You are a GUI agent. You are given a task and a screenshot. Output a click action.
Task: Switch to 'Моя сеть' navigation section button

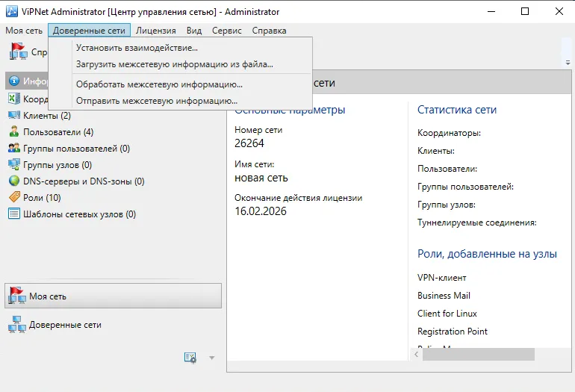[114, 296]
